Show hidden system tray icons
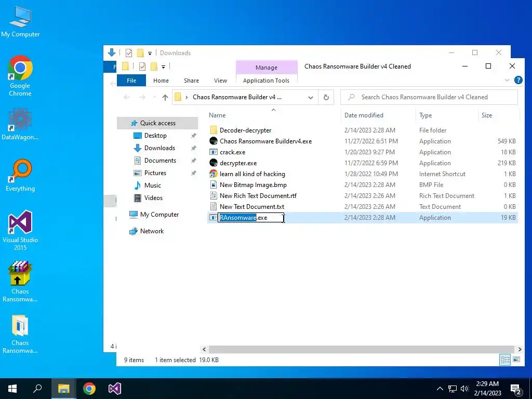532x399 pixels. click(440, 389)
